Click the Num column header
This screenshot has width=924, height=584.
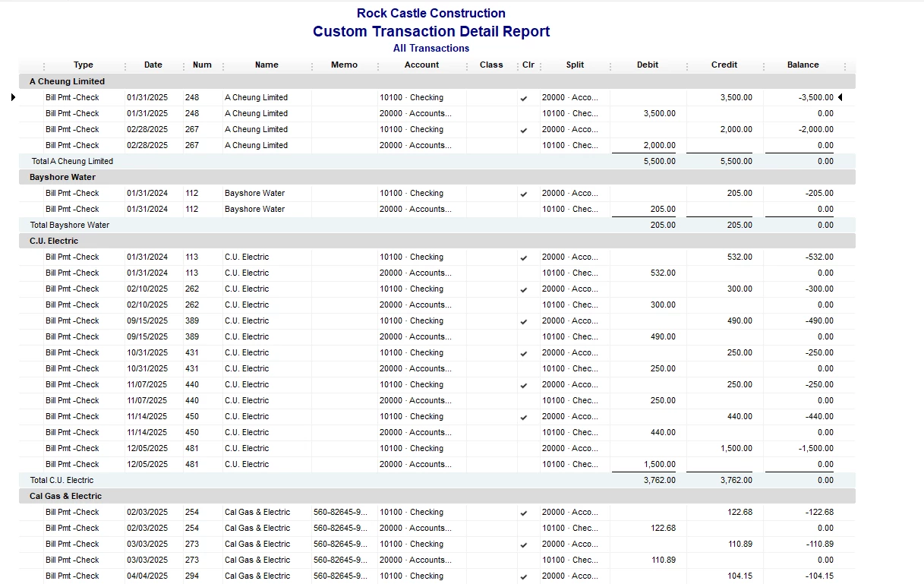202,65
